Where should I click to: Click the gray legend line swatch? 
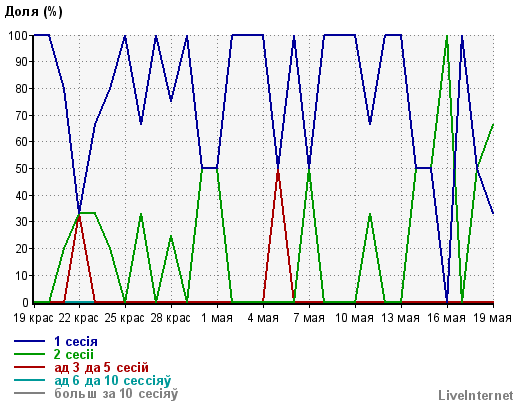(x=29, y=393)
